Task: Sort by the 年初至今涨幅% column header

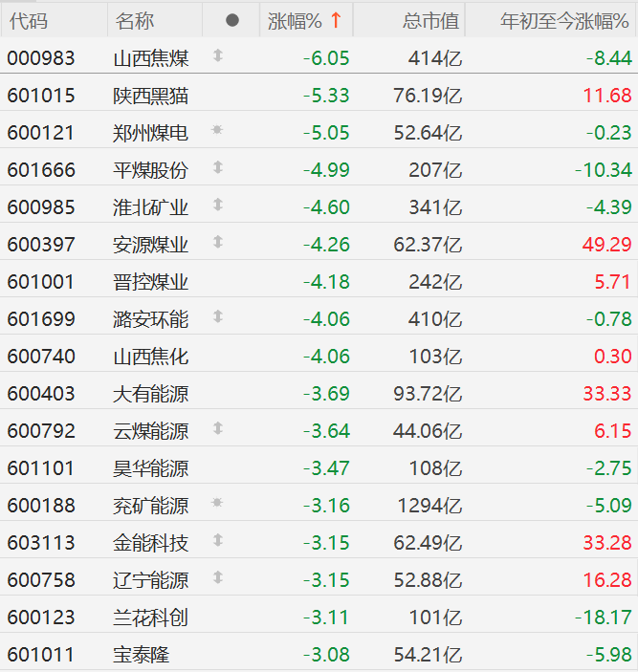Action: pos(564,21)
